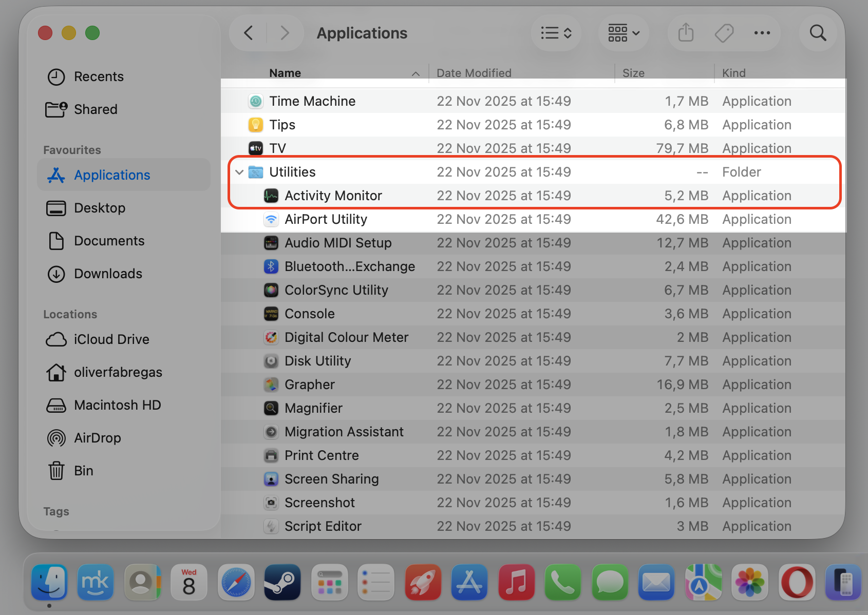Click the Print Centre icon
Image resolution: width=868 pixels, height=615 pixels.
[x=271, y=455]
